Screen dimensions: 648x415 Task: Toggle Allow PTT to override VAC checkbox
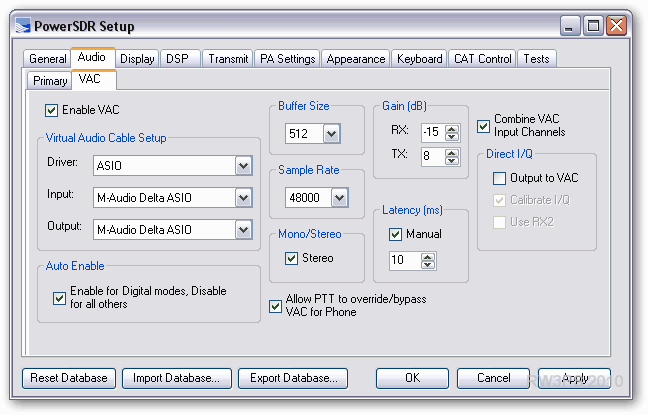click(275, 306)
